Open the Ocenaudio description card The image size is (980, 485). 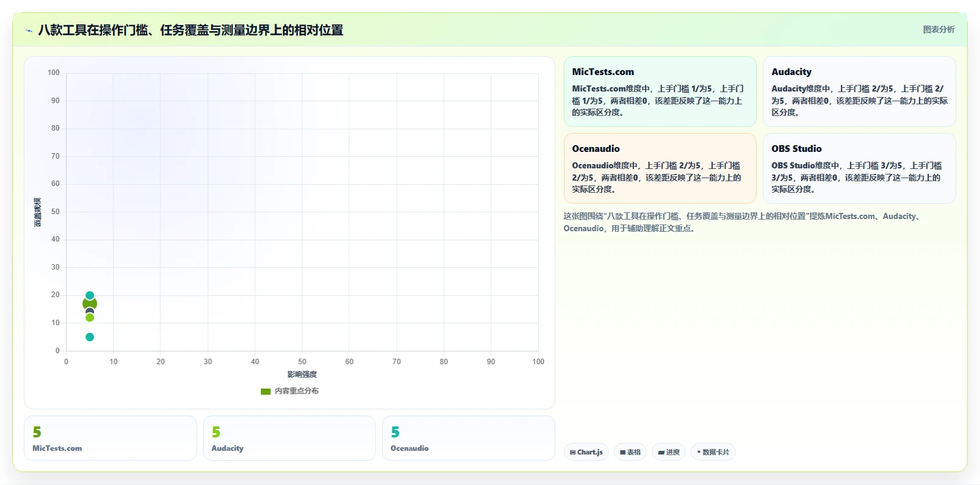click(660, 168)
